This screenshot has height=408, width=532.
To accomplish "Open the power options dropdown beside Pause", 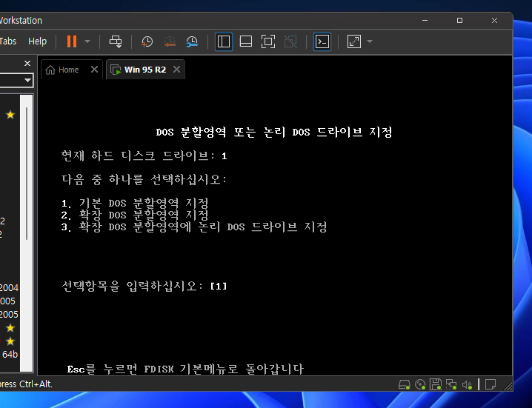I will pyautogui.click(x=87, y=41).
